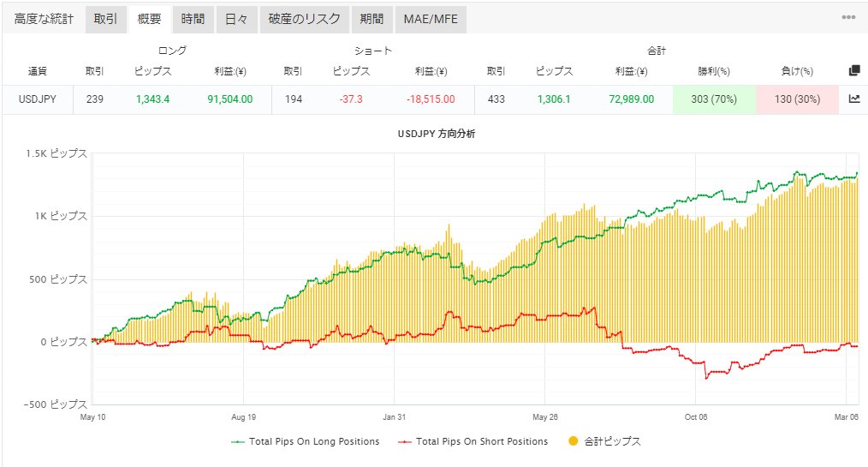Click the 負け(%) column header
The image size is (868, 467).
coord(797,71)
